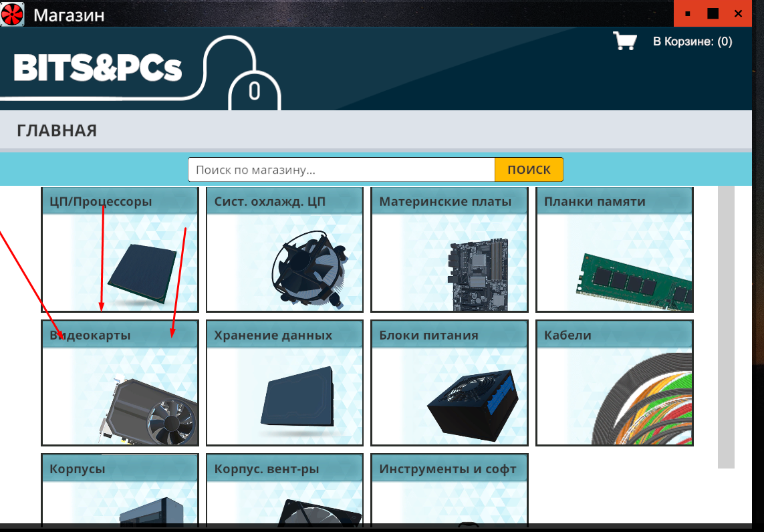Click the vertical scrollbar of the shop page
764x532 pixels.
click(726, 326)
